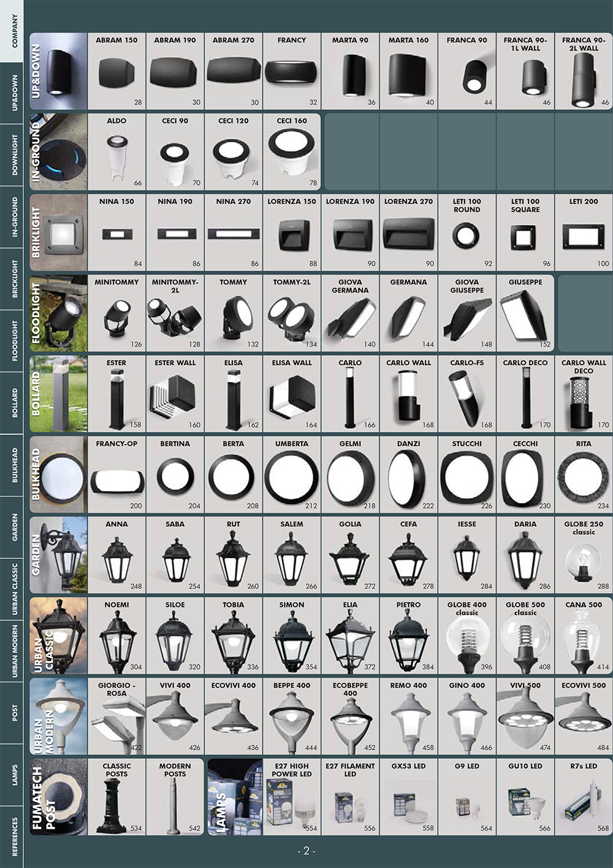The height and width of the screenshot is (868, 613).
Task: Open the FRANCA 90-2L WALL product
Action: 584,71
